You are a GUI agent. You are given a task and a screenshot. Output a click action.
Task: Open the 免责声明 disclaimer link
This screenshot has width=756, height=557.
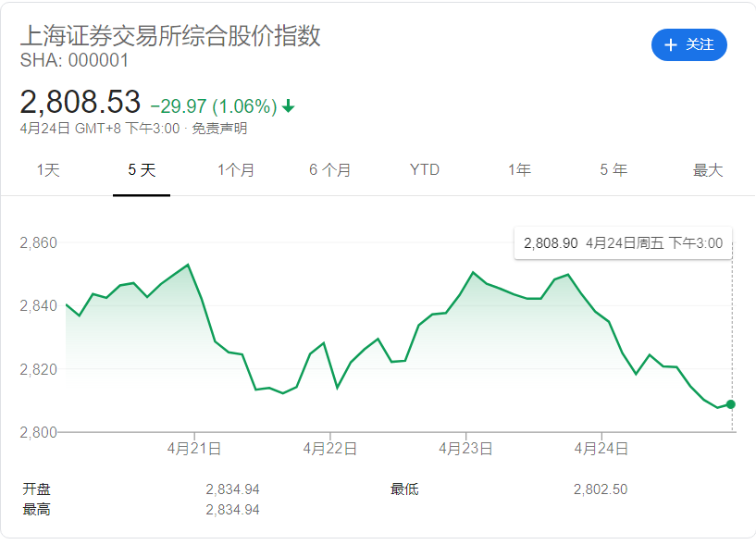coord(219,129)
